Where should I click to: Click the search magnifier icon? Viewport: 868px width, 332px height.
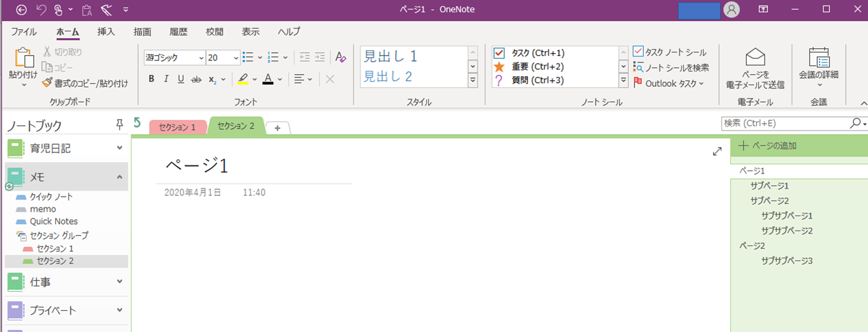click(855, 123)
